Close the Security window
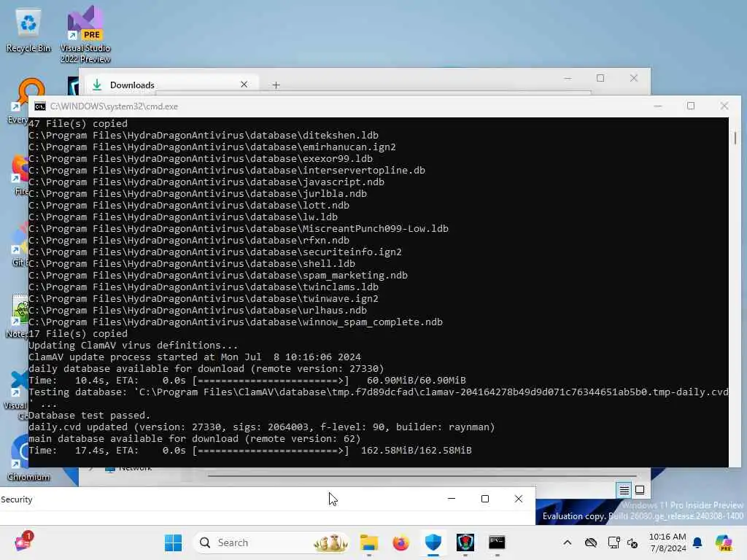747x560 pixels. point(519,499)
